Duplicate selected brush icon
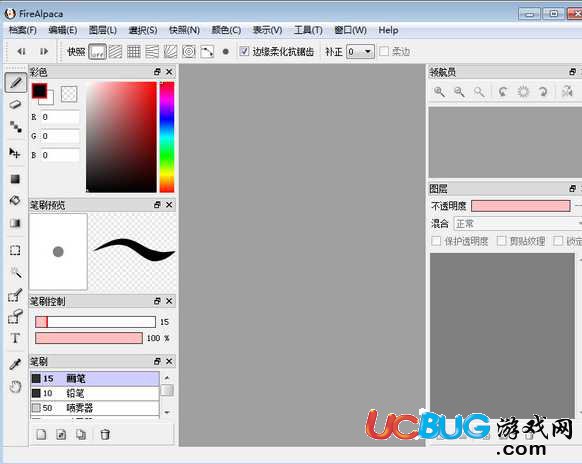The image size is (582, 464). click(x=81, y=434)
